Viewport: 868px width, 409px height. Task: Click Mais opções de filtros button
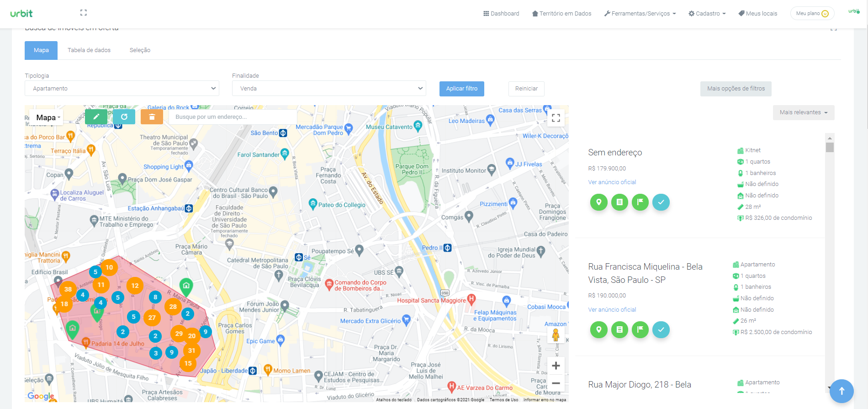(x=736, y=89)
